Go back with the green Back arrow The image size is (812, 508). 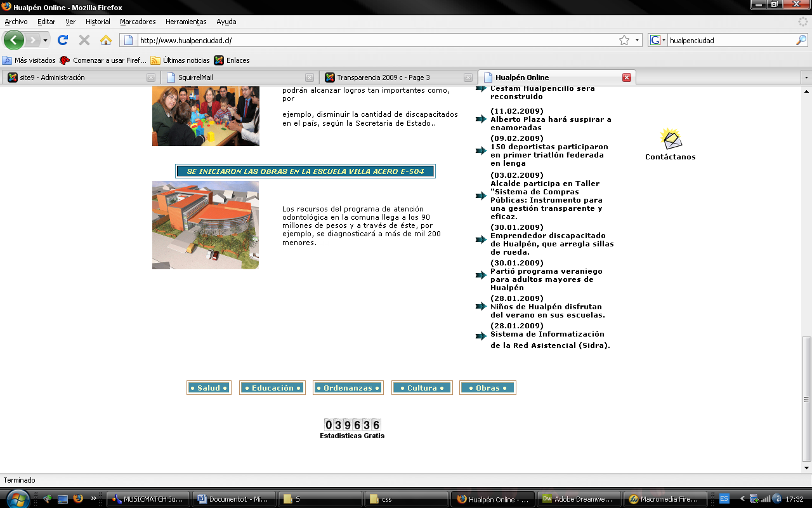coord(14,40)
